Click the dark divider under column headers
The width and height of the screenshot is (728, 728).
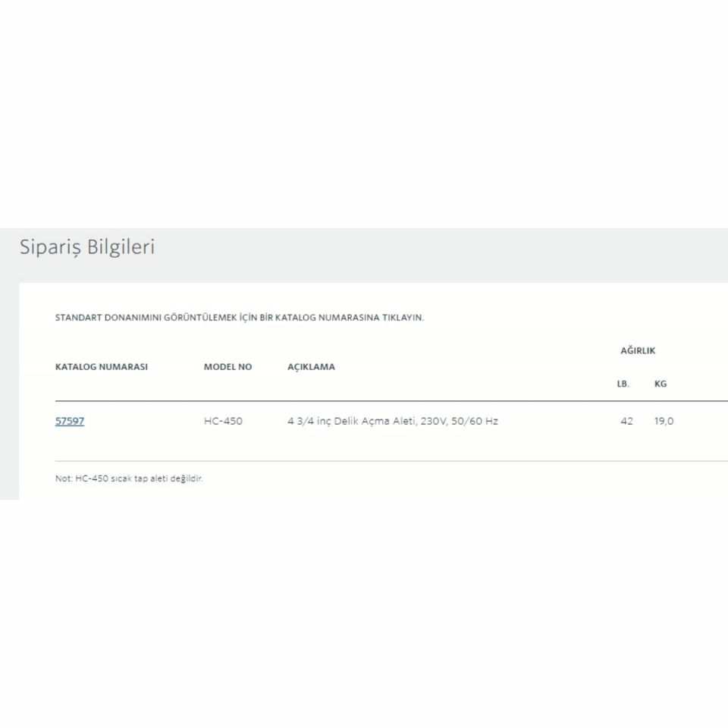click(379, 401)
